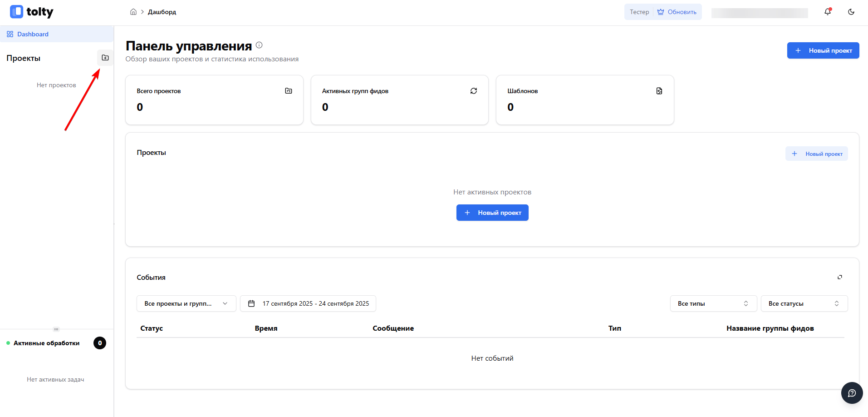The height and width of the screenshot is (417, 868).
Task: Click the Дашборд breadcrumb
Action: (162, 12)
